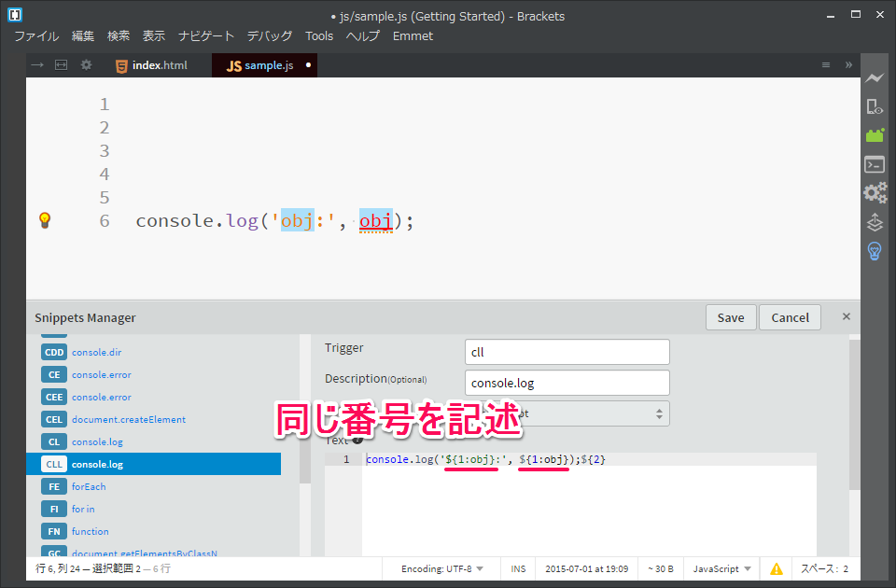Click the device preview icon in the right sidebar

[875, 106]
